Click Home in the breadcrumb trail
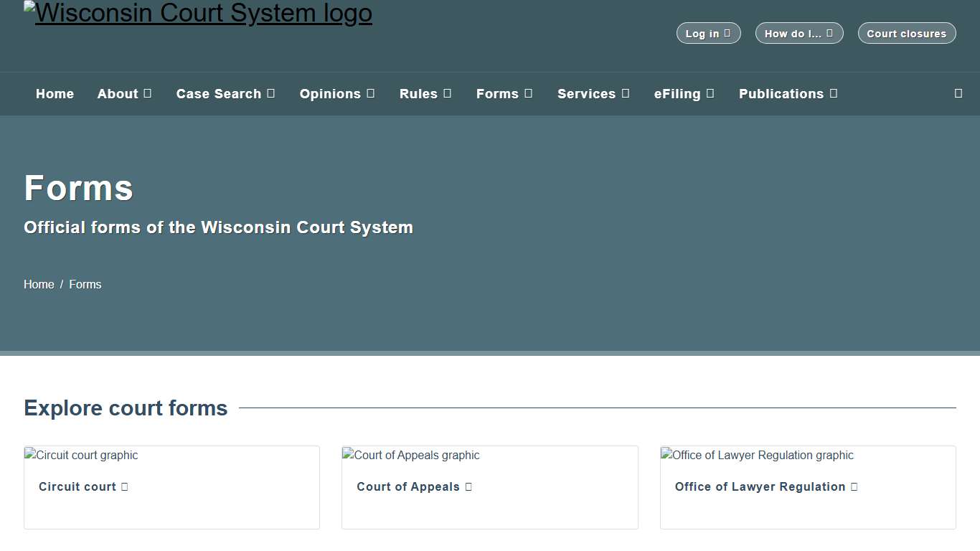 click(x=39, y=284)
